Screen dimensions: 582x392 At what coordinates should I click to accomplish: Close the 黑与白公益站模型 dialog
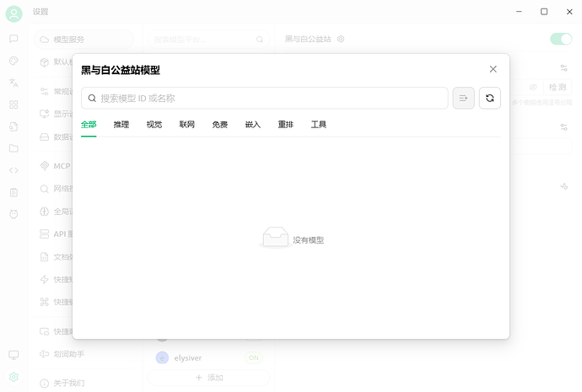click(x=493, y=69)
